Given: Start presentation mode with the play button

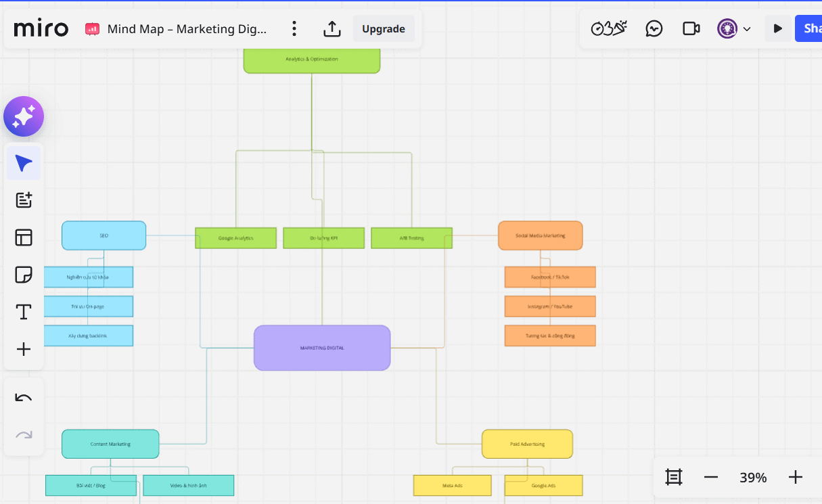Looking at the screenshot, I should (778, 28).
